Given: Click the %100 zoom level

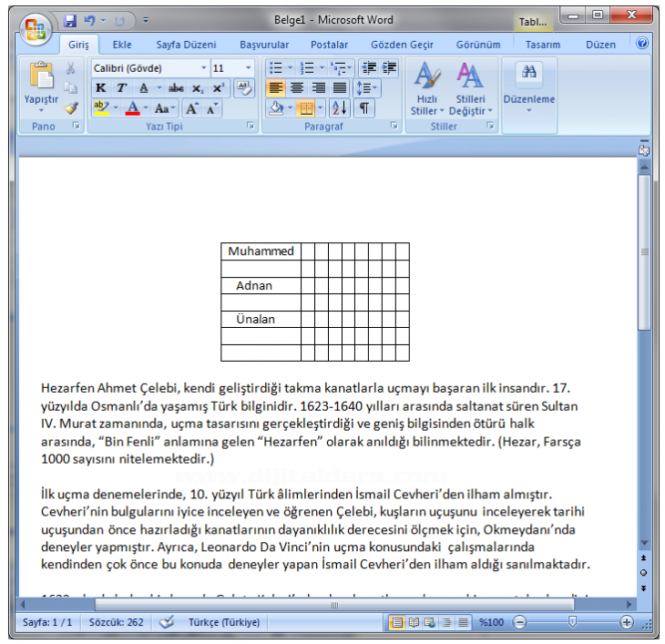Looking at the screenshot, I should tap(491, 622).
